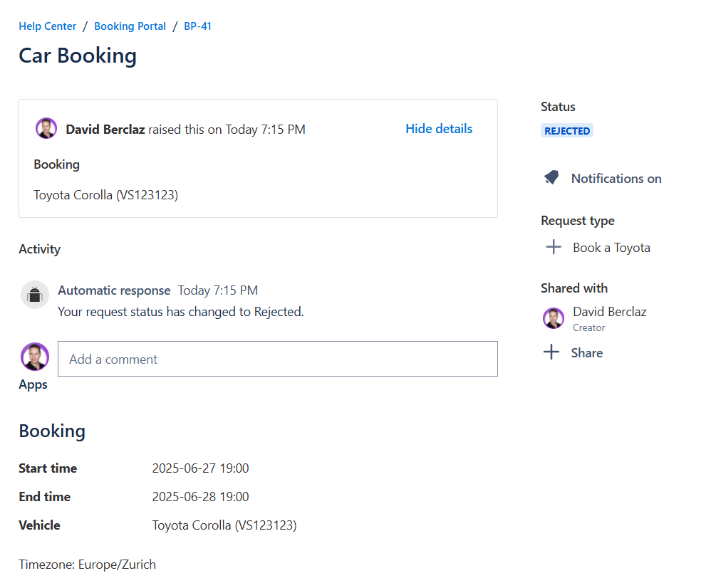
Task: Click the Automatic response robot avatar
Action: [x=34, y=295]
